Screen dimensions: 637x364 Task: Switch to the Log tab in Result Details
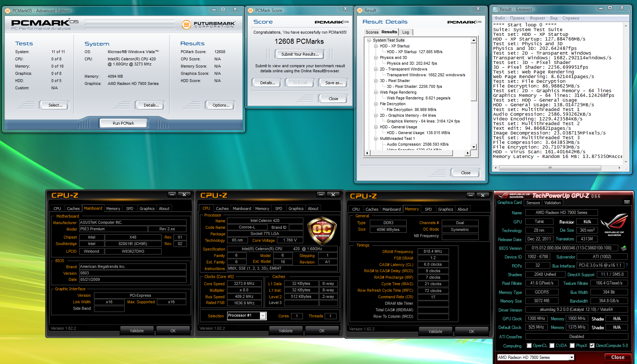coord(406,32)
